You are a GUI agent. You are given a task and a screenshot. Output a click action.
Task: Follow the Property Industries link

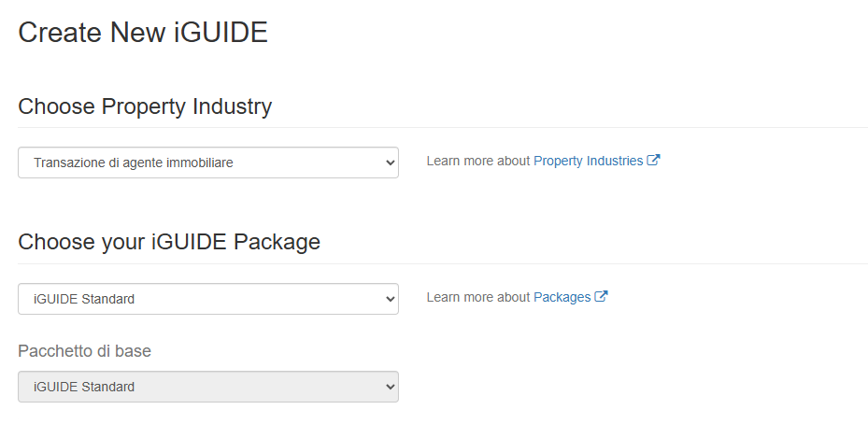point(588,161)
